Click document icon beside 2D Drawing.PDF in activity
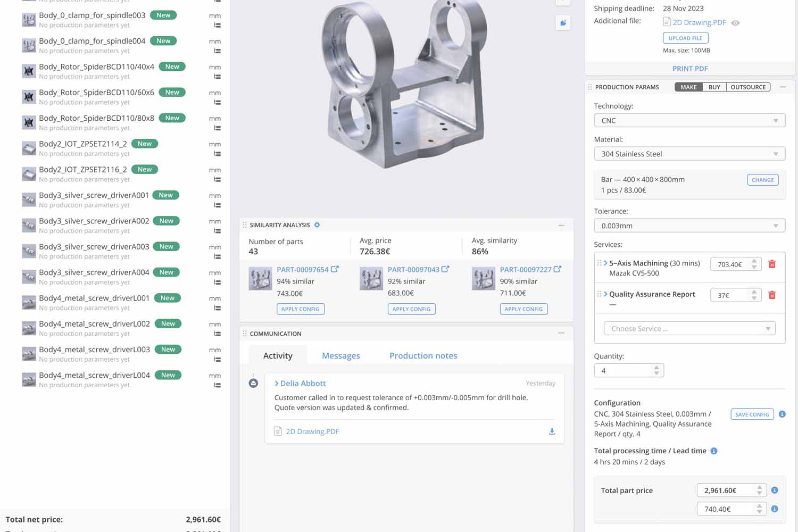Image resolution: width=798 pixels, height=532 pixels. (x=278, y=431)
